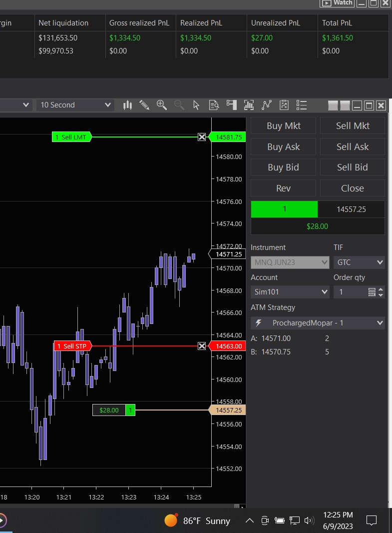Select the $27.00 unrealized PnL cell

[x=262, y=37]
